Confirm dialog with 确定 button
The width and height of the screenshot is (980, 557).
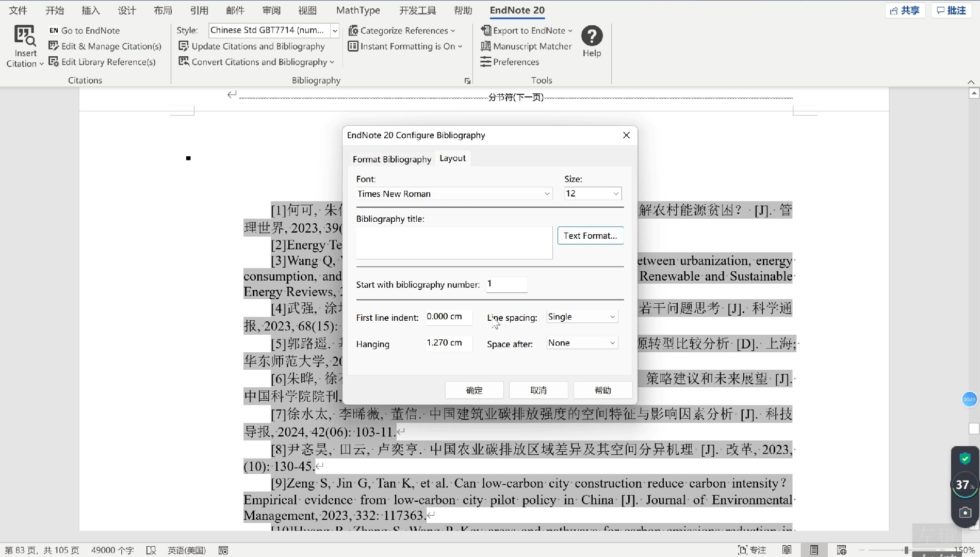pyautogui.click(x=474, y=390)
